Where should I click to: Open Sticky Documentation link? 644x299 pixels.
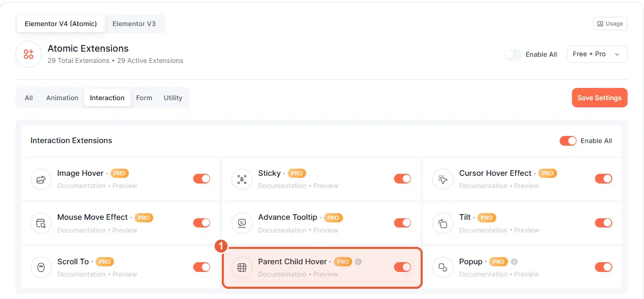pos(282,186)
